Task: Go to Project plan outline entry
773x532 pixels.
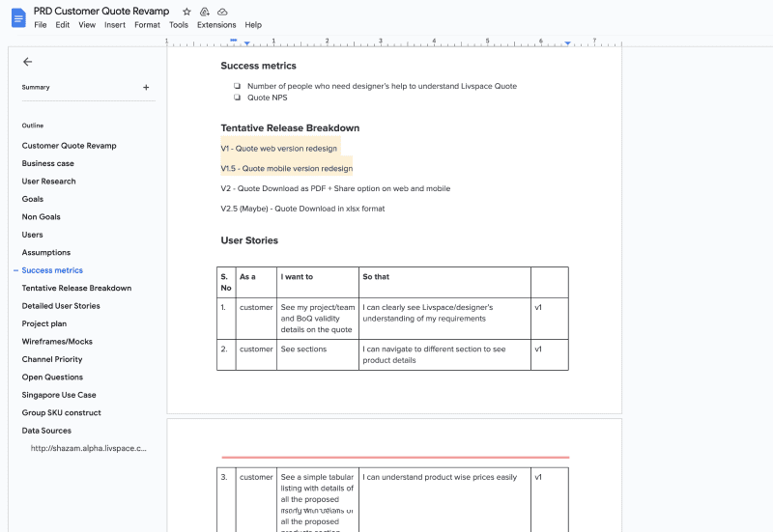Action: 43,323
